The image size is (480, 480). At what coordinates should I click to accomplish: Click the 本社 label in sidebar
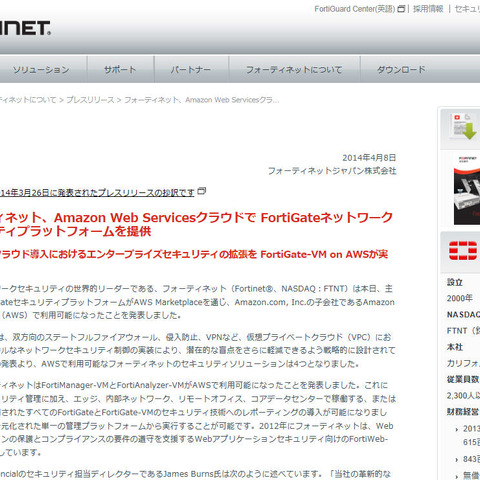[455, 347]
